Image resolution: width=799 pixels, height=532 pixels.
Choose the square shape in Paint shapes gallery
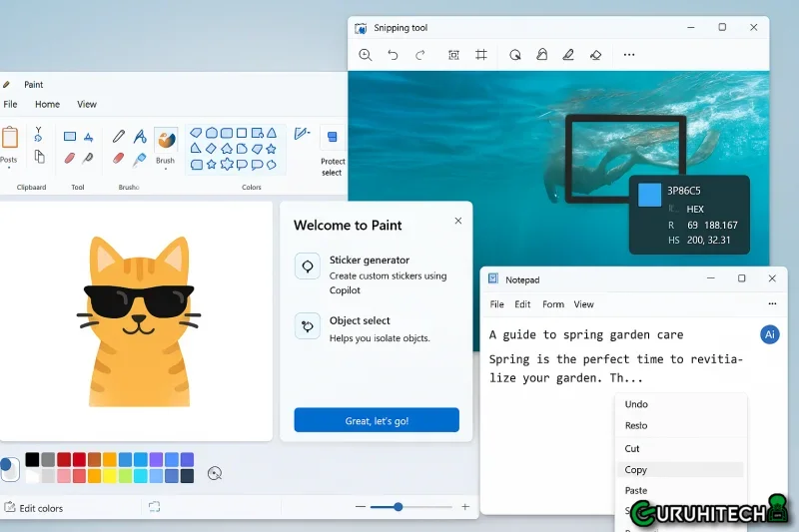pos(242,134)
